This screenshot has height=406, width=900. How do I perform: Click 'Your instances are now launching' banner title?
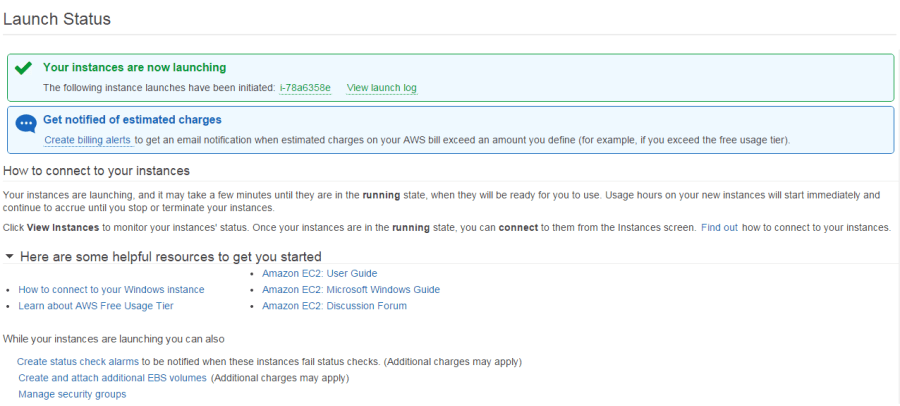click(x=134, y=67)
